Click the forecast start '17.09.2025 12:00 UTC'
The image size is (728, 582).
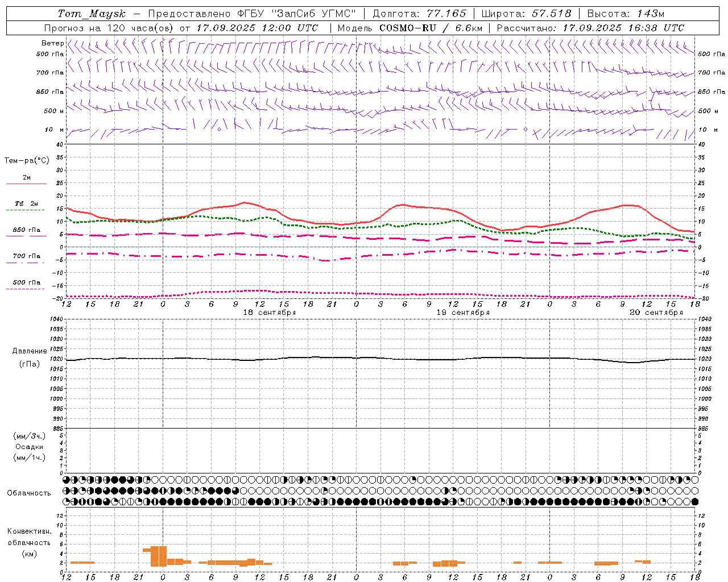point(257,28)
